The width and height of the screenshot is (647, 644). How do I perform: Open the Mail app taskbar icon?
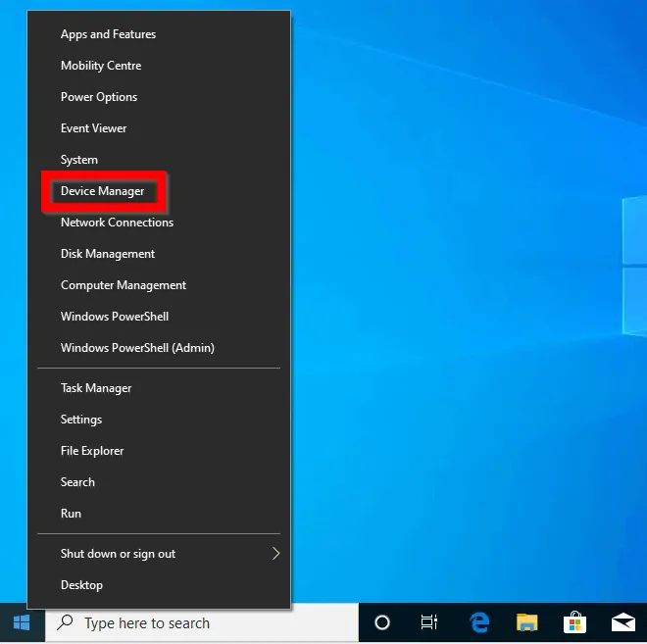622,623
